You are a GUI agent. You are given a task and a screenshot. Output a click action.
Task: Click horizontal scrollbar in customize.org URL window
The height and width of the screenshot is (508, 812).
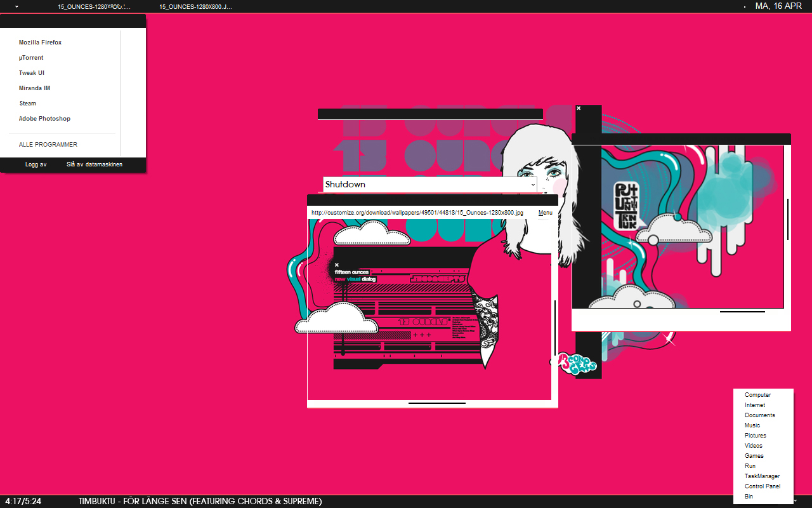tap(437, 403)
